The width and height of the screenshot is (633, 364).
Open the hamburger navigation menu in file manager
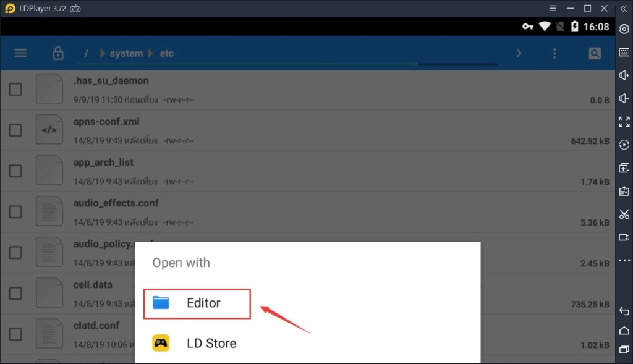click(x=20, y=53)
